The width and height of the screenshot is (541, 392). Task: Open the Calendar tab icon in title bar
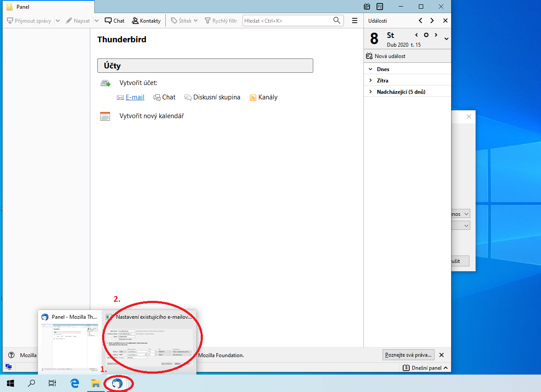[x=367, y=7]
